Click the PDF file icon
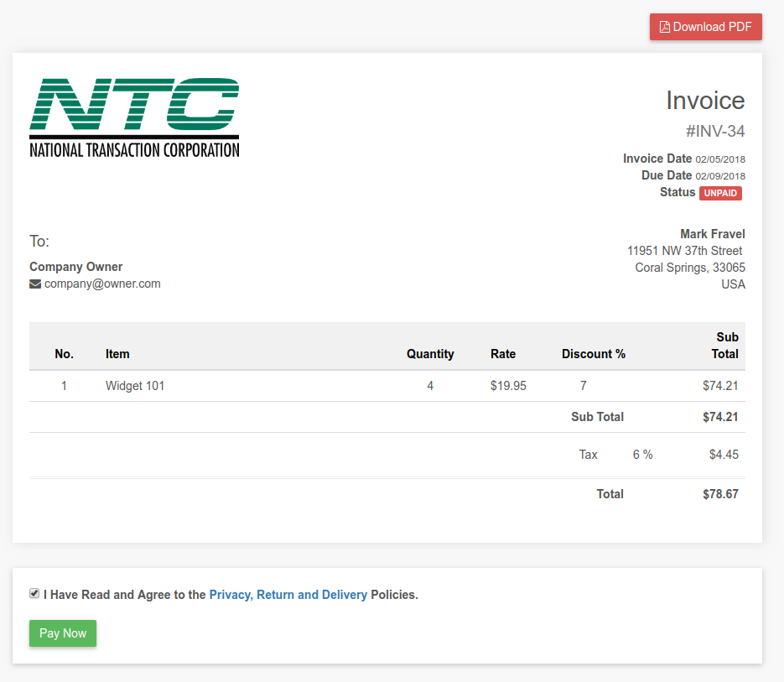 (x=665, y=27)
